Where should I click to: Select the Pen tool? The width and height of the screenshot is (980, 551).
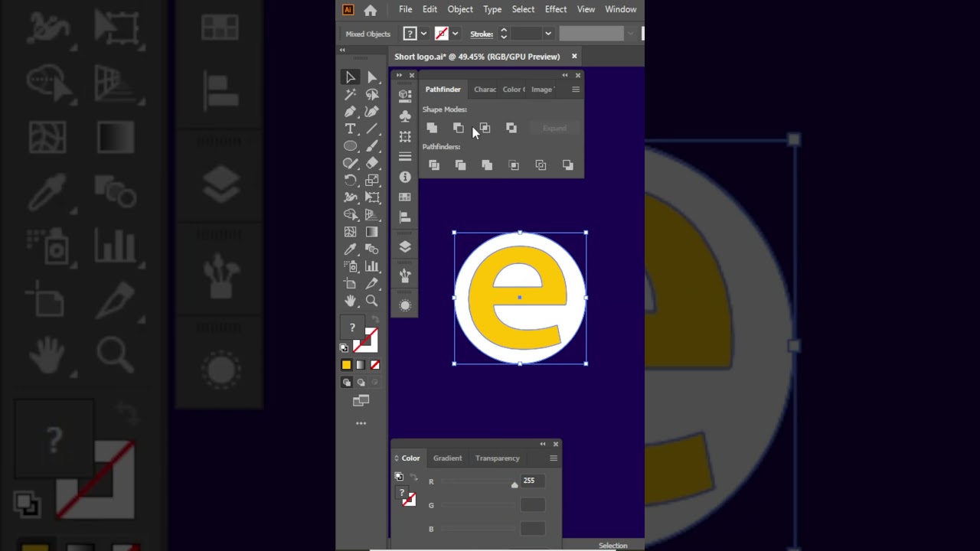coord(351,112)
